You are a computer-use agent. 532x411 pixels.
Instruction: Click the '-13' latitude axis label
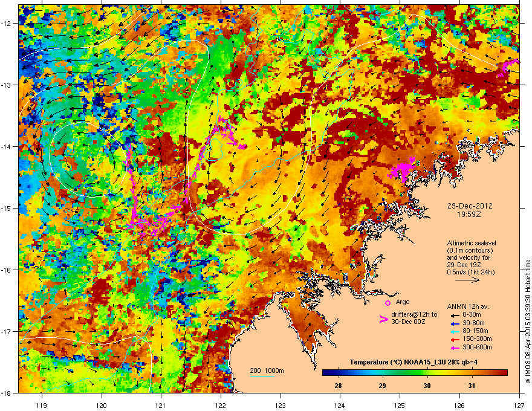pyautogui.click(x=6, y=85)
